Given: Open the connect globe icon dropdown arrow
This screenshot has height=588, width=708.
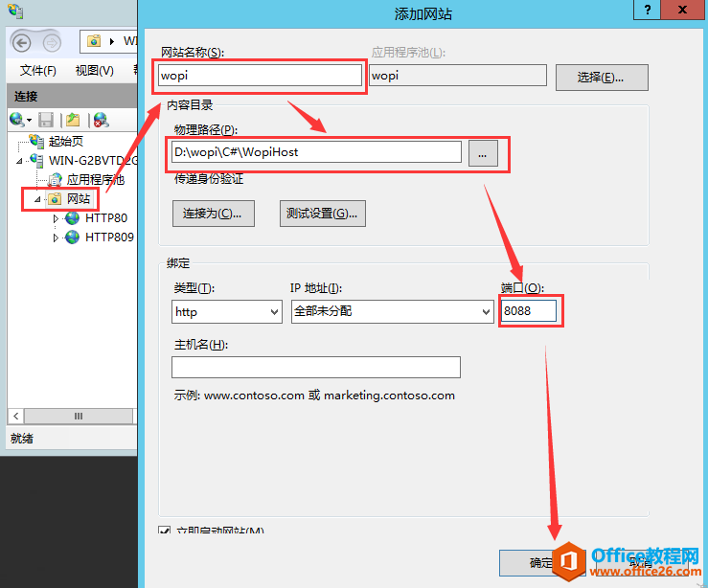Looking at the screenshot, I should point(29,120).
